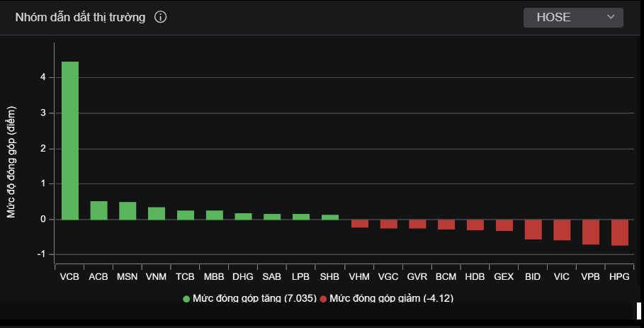Image resolution: width=644 pixels, height=328 pixels.
Task: Click the TCB green bar
Action: tap(186, 215)
